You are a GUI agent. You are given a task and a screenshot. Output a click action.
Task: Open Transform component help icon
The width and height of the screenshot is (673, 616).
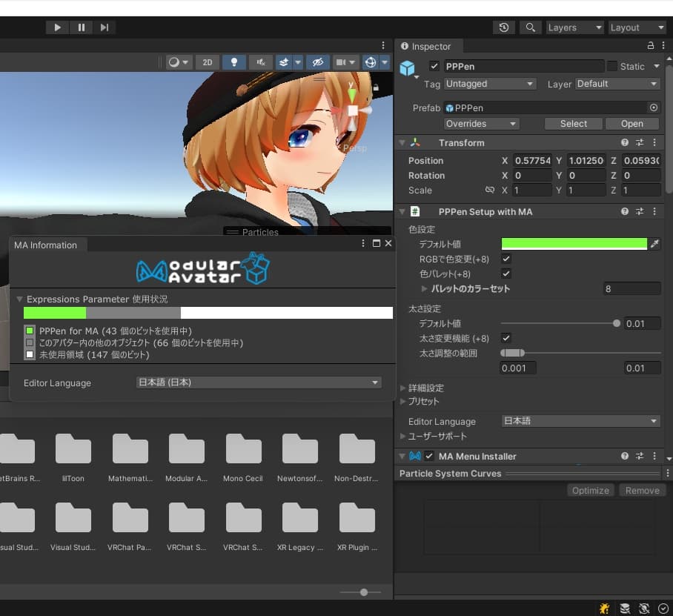click(x=625, y=143)
